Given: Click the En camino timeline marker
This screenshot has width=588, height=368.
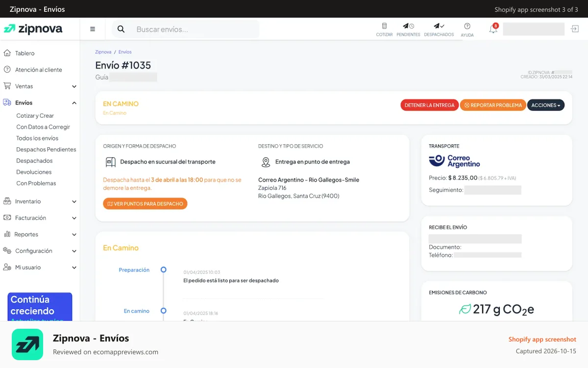Looking at the screenshot, I should coord(164,311).
